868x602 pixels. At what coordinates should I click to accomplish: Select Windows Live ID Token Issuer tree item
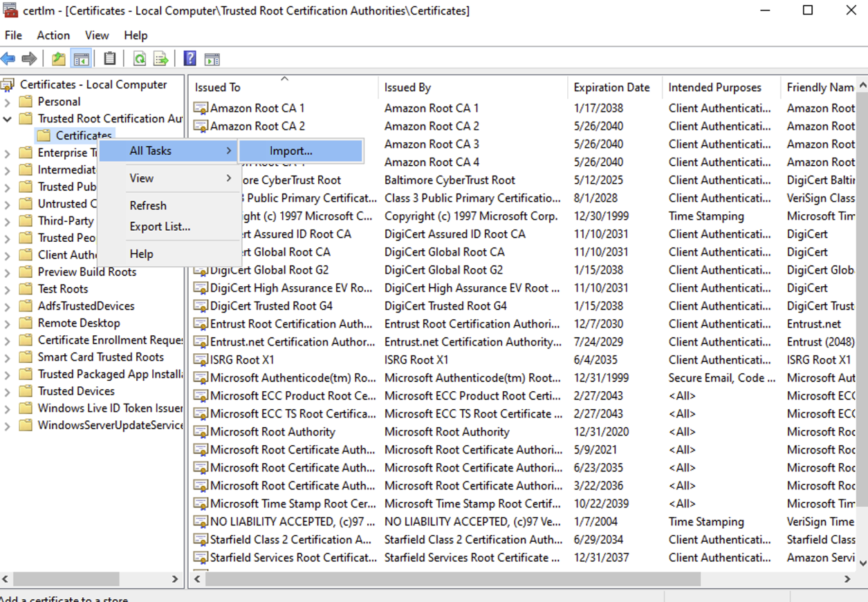tap(110, 408)
